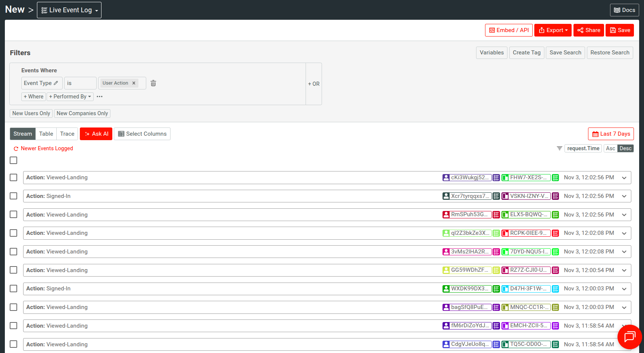Image resolution: width=644 pixels, height=353 pixels.
Task: Click the New Users Only button
Action: 31,113
